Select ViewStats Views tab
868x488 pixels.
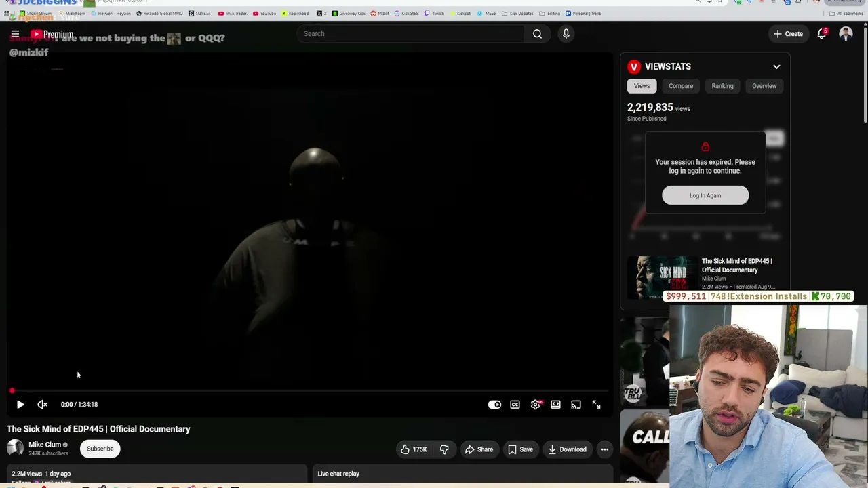point(642,86)
